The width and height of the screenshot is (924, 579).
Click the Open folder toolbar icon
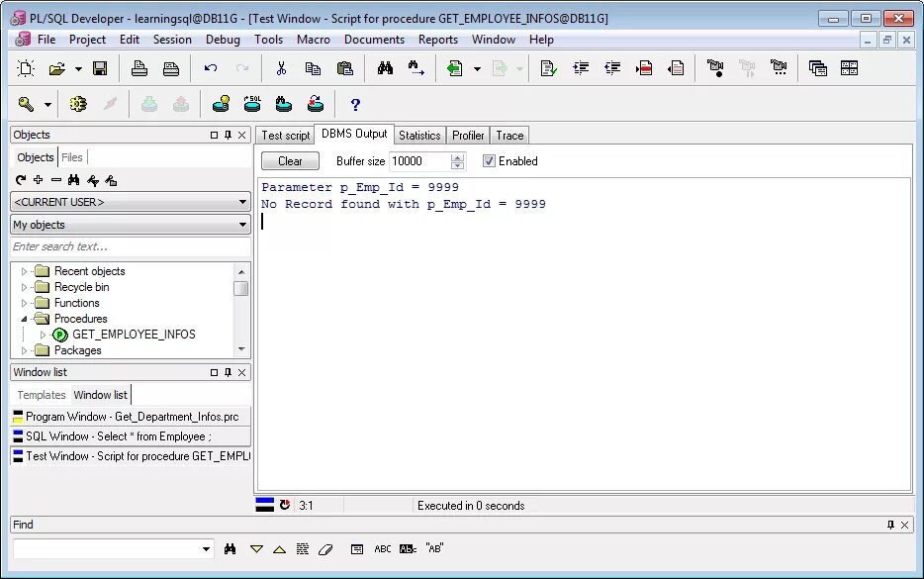[x=57, y=68]
